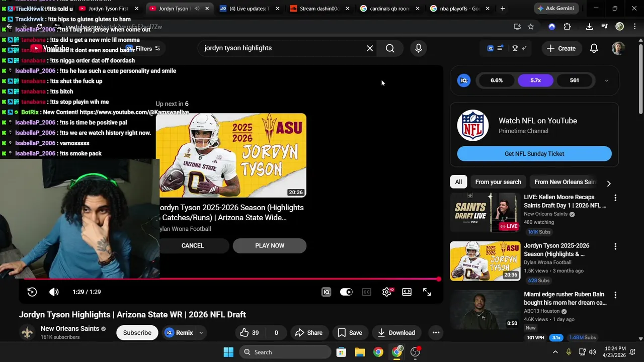Switch to theater mode
Image resolution: width=644 pixels, height=362 pixels.
(x=407, y=292)
